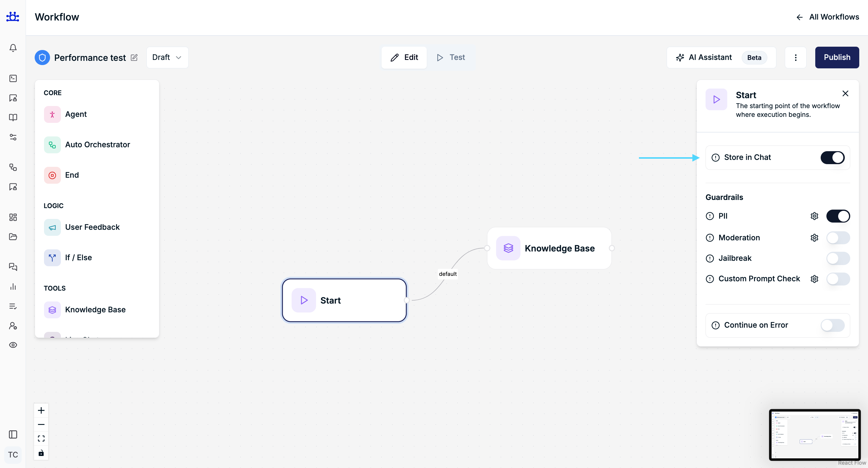Go back to All Workflows
868x468 pixels.
pos(827,17)
